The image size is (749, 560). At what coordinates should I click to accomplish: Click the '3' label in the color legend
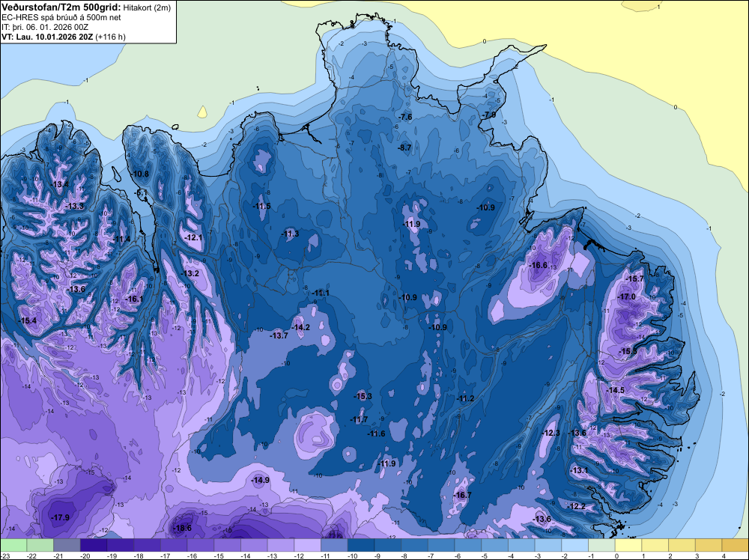[698, 556]
